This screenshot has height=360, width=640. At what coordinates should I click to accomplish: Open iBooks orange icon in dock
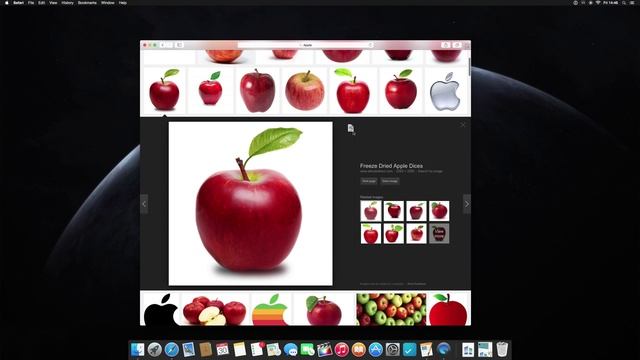(358, 350)
